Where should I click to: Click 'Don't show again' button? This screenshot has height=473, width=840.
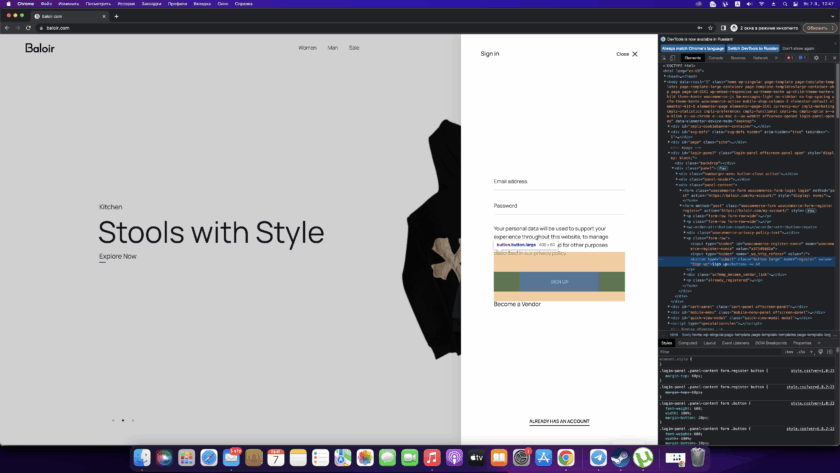(x=798, y=48)
